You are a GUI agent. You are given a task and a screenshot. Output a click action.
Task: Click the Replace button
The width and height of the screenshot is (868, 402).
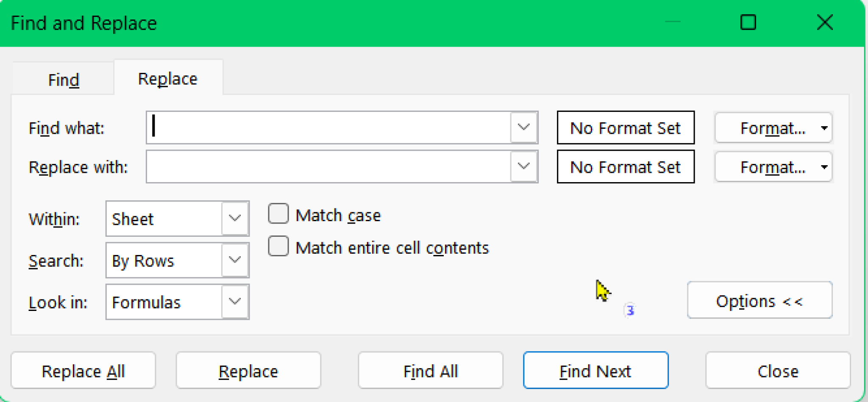(248, 370)
